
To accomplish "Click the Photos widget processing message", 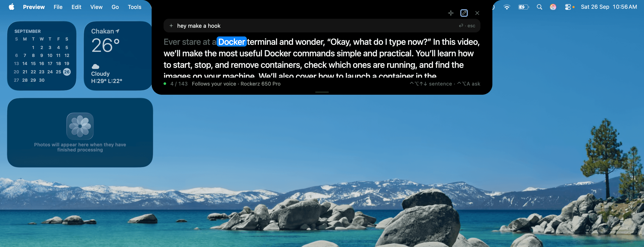I will [x=80, y=147].
